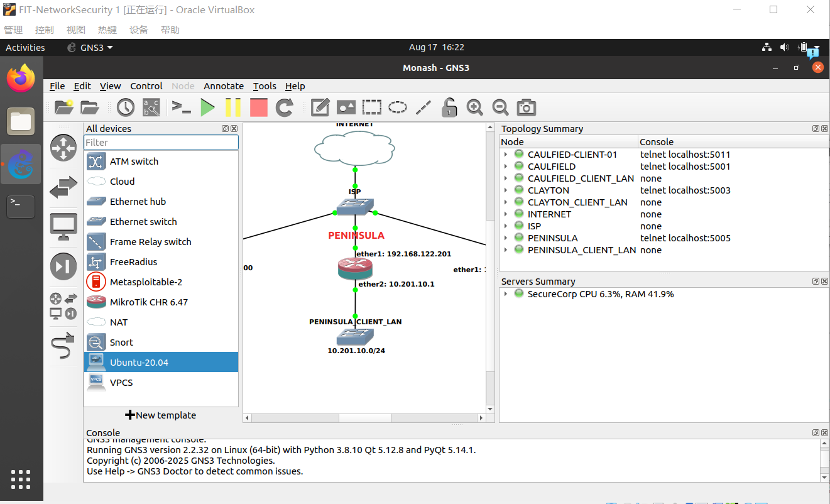Type in the device filter field

pyautogui.click(x=161, y=142)
